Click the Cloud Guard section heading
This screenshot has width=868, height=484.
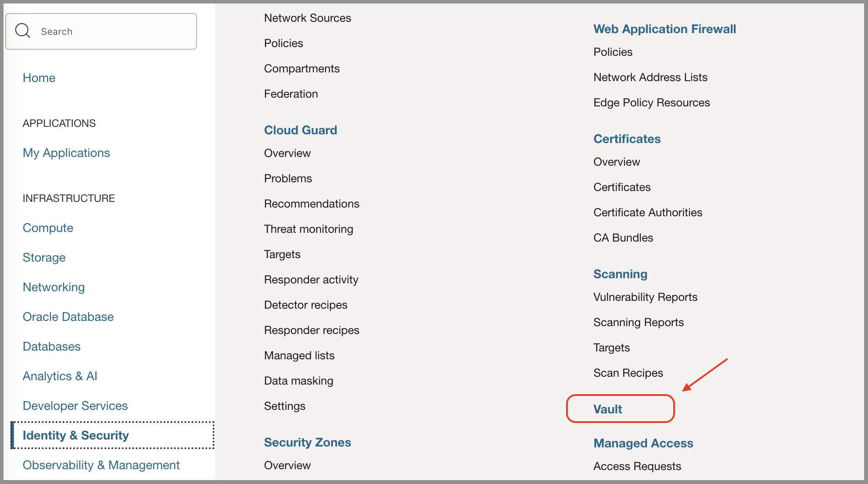click(300, 130)
